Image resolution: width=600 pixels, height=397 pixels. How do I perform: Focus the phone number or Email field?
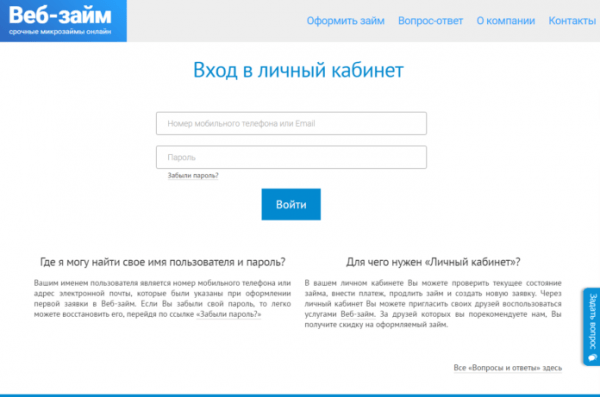[291, 123]
